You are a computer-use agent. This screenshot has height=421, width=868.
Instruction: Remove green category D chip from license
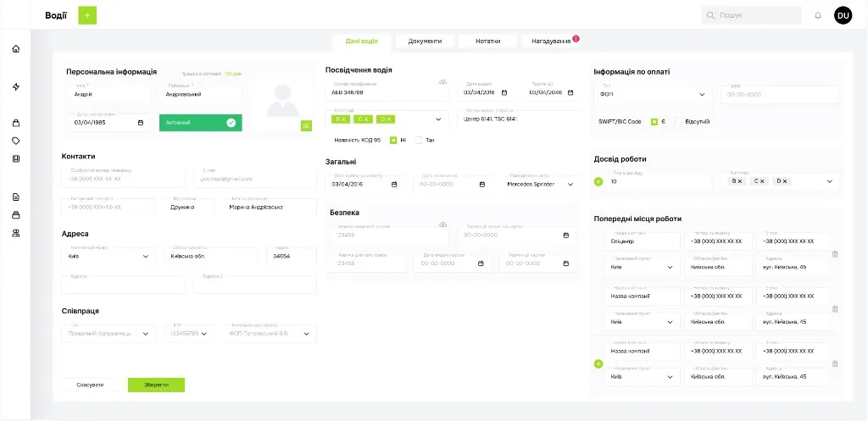pyautogui.click(x=389, y=119)
